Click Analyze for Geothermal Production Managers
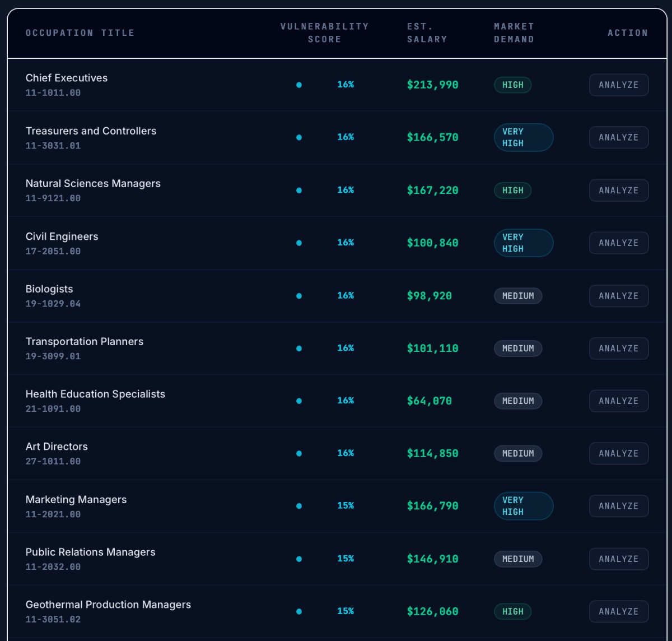The image size is (672, 641). pyautogui.click(x=619, y=612)
